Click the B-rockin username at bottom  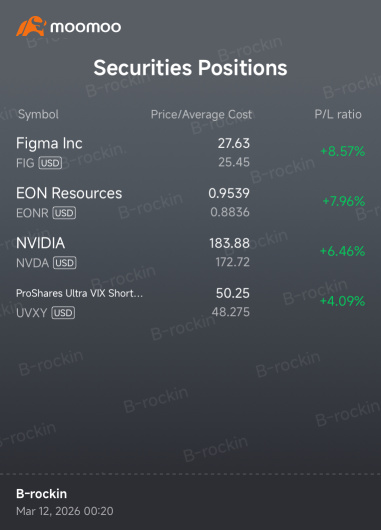[x=42, y=494]
